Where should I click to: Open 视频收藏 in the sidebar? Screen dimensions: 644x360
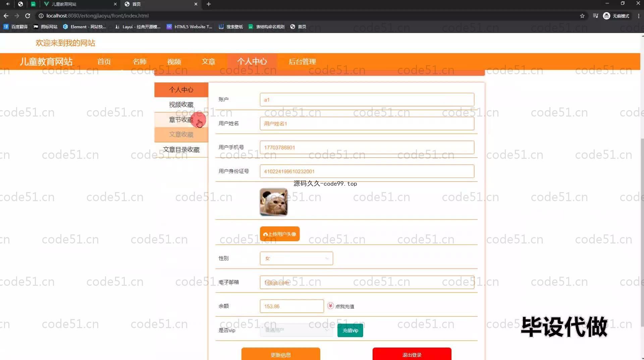pos(181,104)
